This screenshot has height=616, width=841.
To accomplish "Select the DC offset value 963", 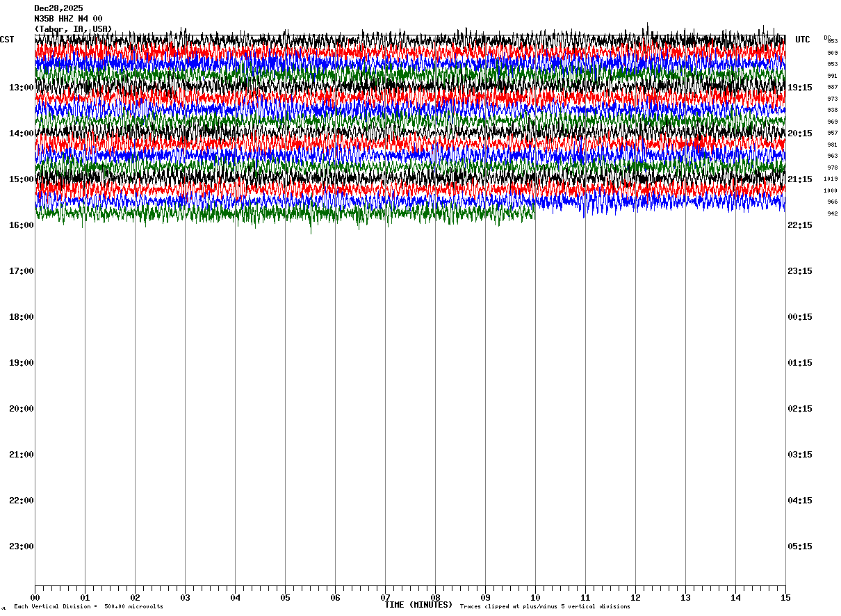I will click(x=832, y=156).
